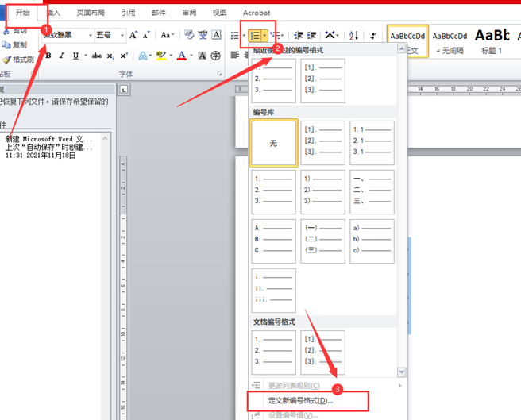
Task: Open the font name combo box
Action: [x=68, y=35]
